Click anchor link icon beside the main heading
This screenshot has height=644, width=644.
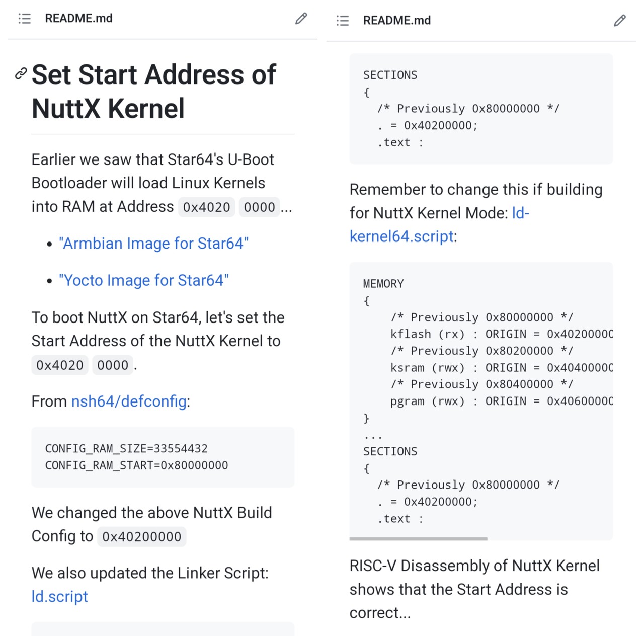pyautogui.click(x=21, y=74)
